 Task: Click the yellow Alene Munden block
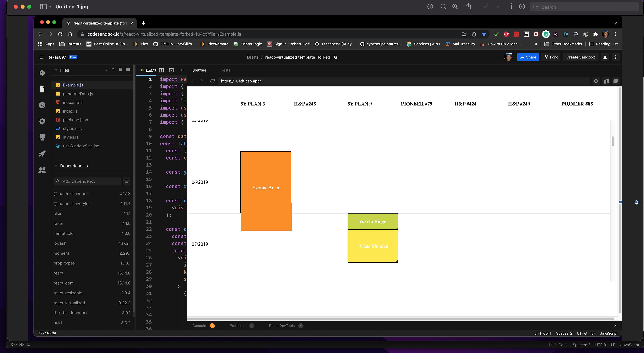(x=373, y=246)
